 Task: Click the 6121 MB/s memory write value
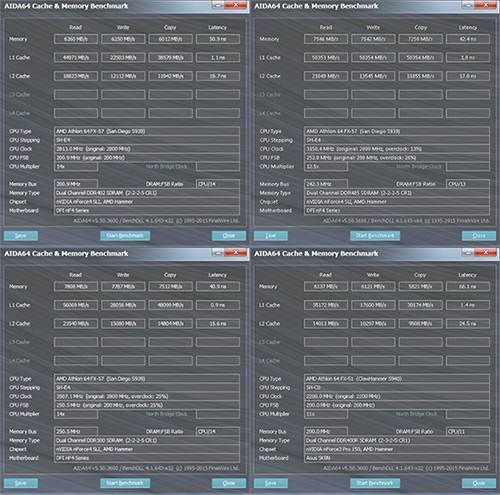coord(373,286)
